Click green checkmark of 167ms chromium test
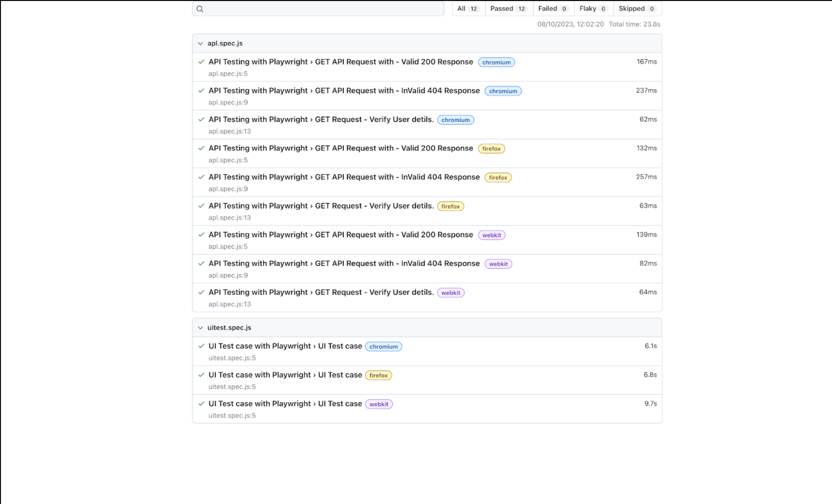Image resolution: width=832 pixels, height=504 pixels. tap(201, 62)
